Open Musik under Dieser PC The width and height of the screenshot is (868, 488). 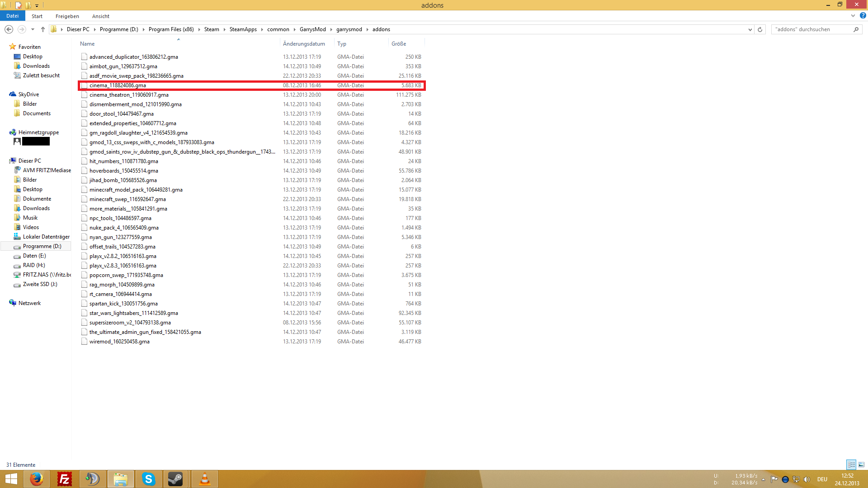(30, 218)
